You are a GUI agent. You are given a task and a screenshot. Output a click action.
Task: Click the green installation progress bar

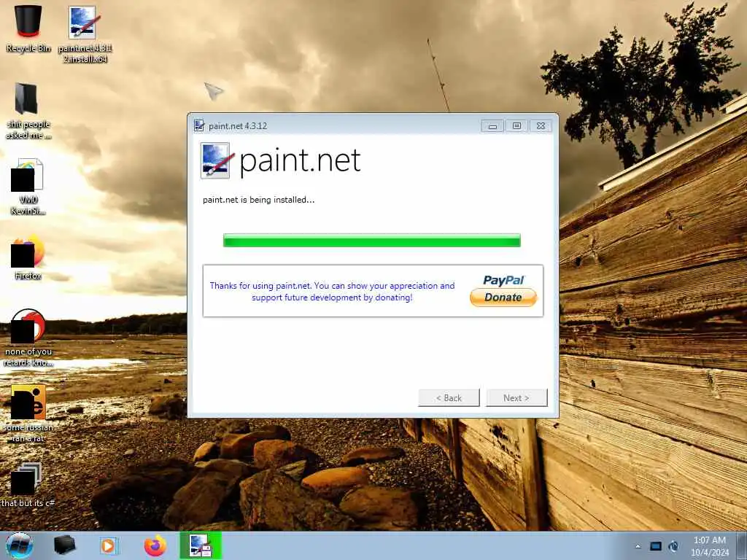371,241
